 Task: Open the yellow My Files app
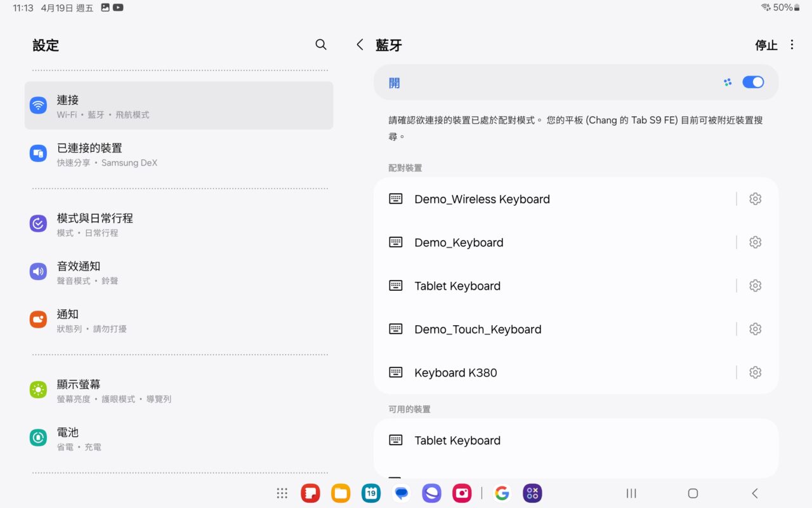[x=341, y=493]
